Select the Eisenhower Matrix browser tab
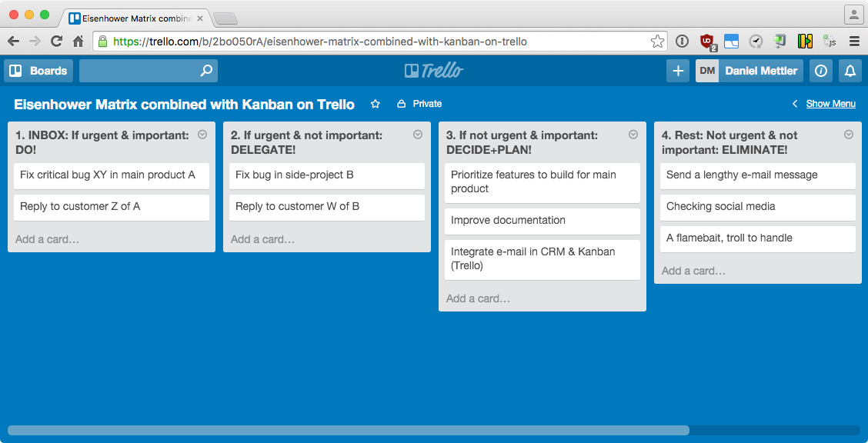Viewport: 868px width, 443px height. (x=135, y=18)
